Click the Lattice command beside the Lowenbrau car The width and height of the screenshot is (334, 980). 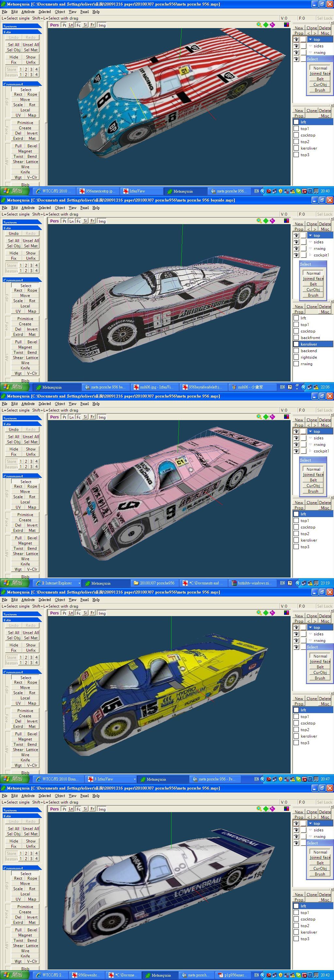click(32, 945)
